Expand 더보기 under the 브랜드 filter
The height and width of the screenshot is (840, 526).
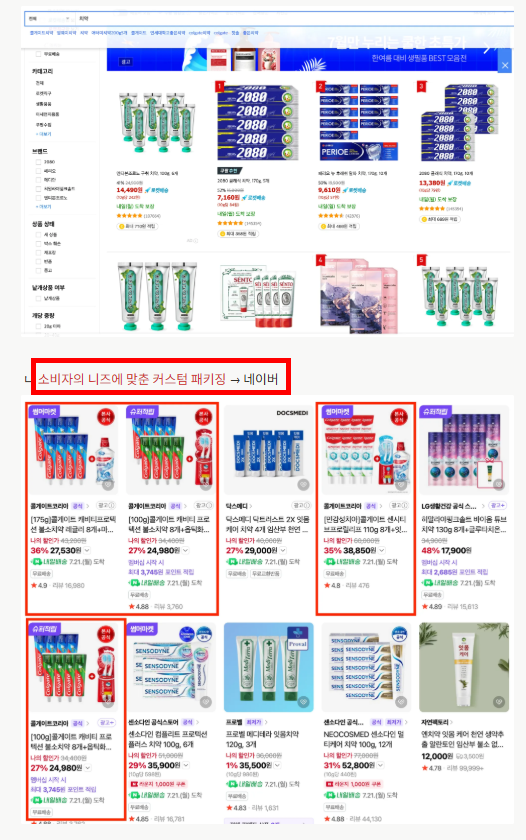43,206
